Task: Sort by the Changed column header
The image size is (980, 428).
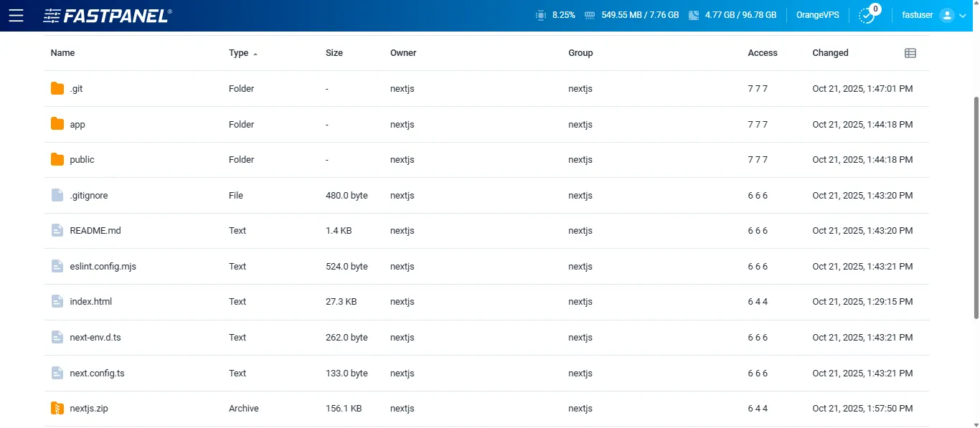Action: tap(830, 53)
